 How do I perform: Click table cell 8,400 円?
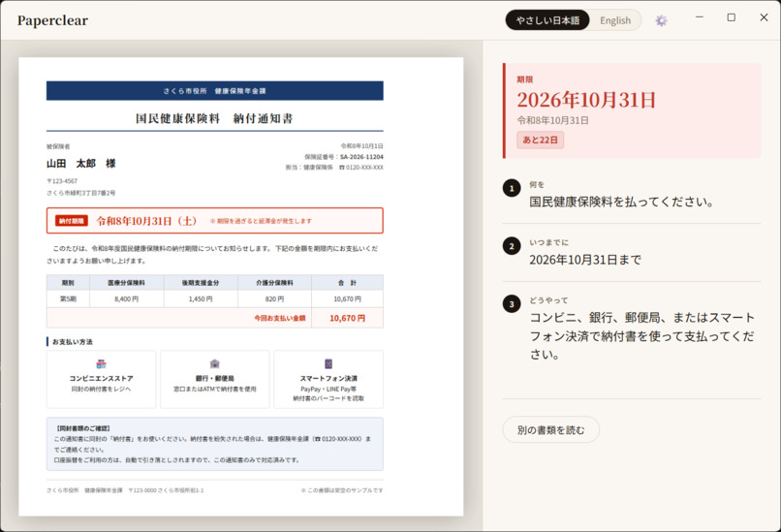tap(127, 298)
